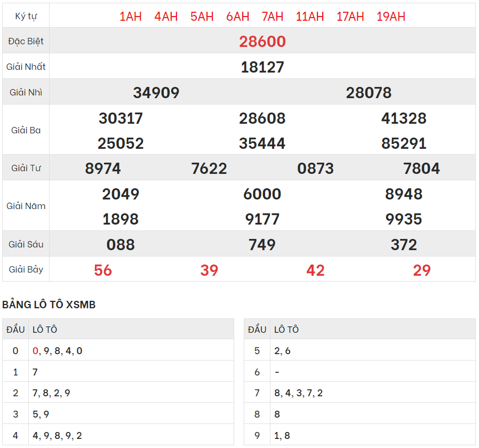Click the special prize number 28600

[x=262, y=42]
